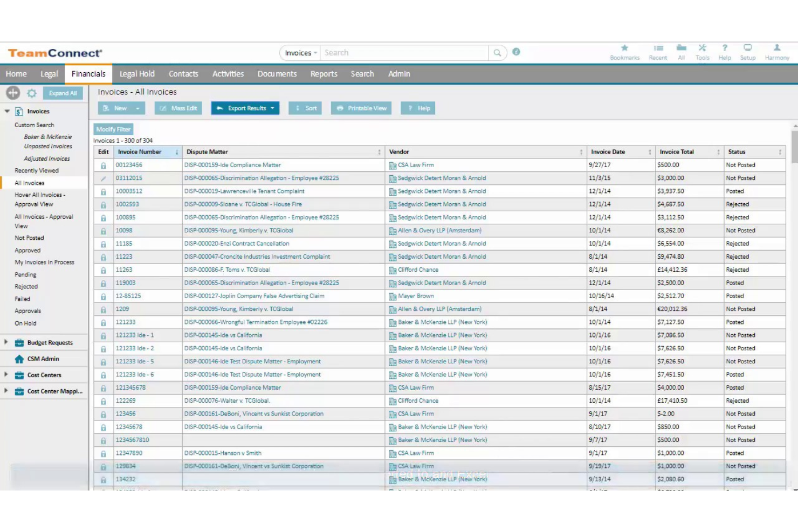798x532 pixels.
Task: Click the Expand All button
Action: click(63, 93)
